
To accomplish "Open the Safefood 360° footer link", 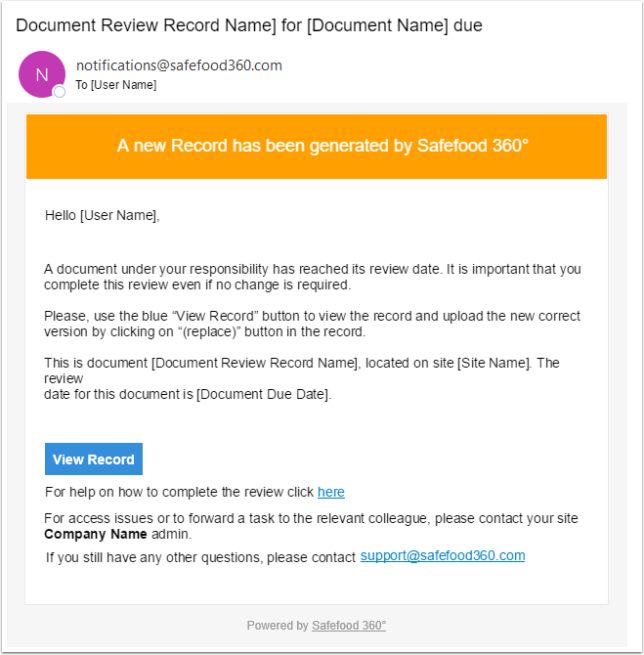I will pyautogui.click(x=349, y=625).
